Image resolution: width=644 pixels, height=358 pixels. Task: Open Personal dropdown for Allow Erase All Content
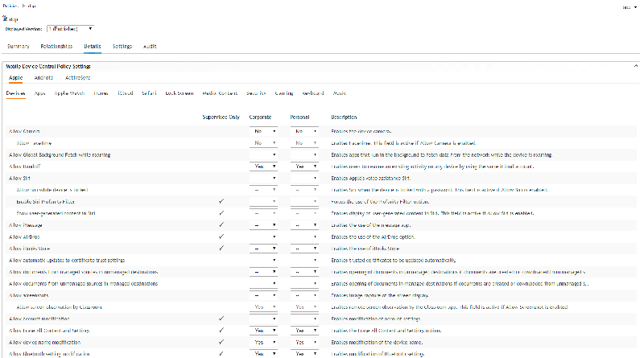coord(304,331)
